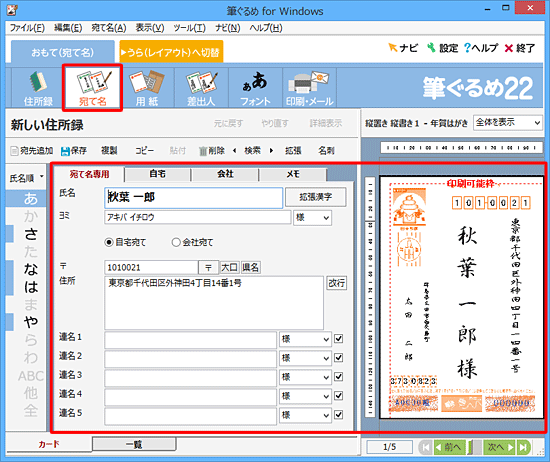Image resolution: width=550 pixels, height=462 pixels.
Task: Open the 用紙 paper icon
Action: 147,88
